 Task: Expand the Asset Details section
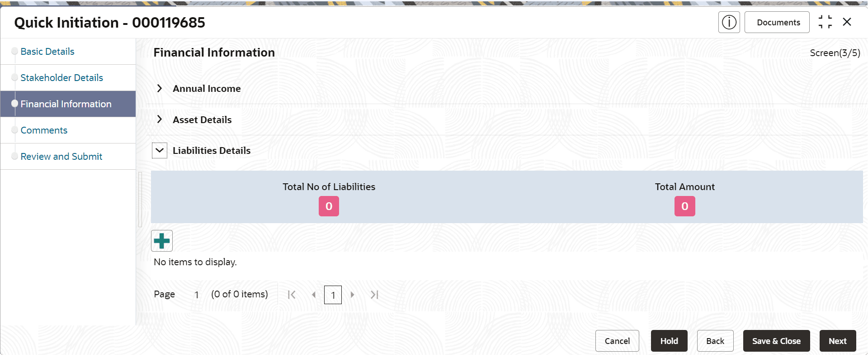tap(160, 119)
